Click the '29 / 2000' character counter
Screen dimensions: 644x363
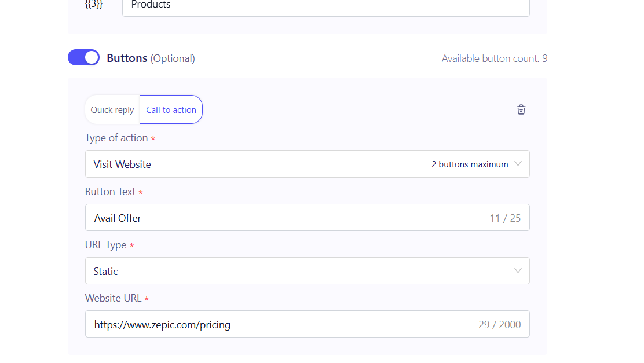[499, 325]
